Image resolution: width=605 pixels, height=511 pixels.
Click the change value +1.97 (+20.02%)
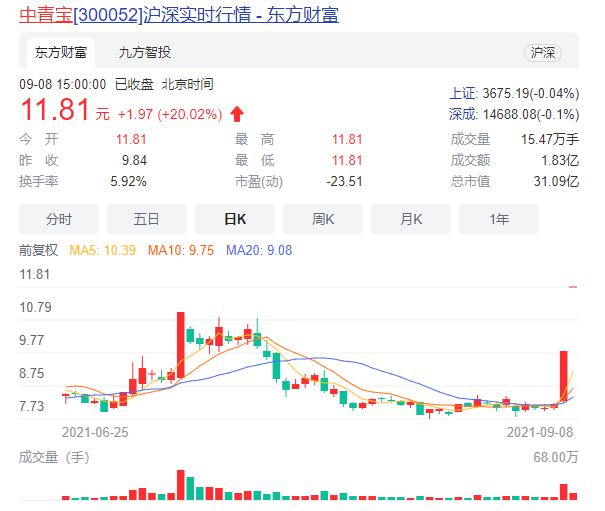click(170, 114)
